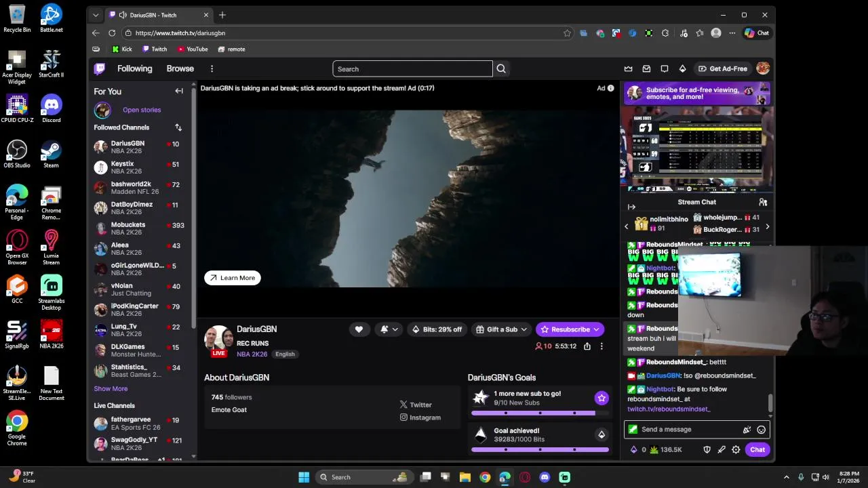
Task: Open the Instagram social link
Action: pos(420,418)
